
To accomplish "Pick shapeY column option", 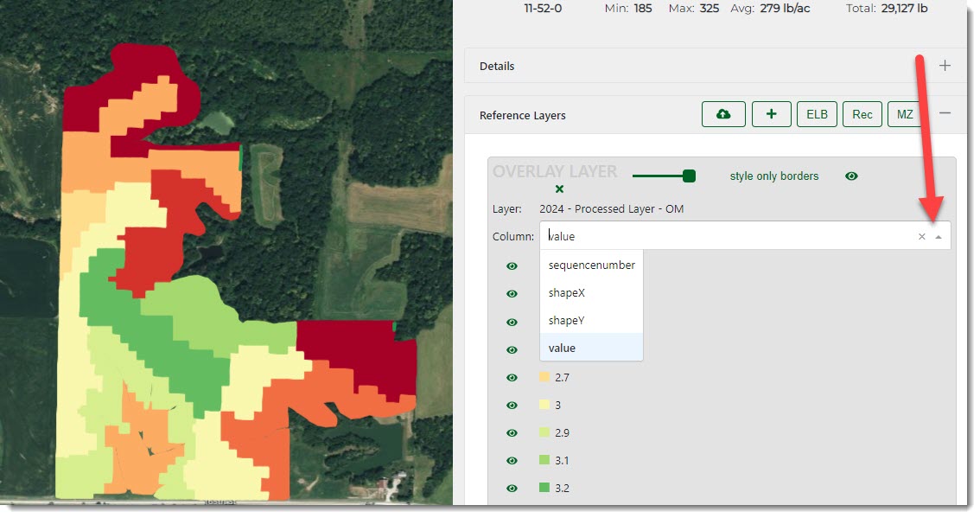I will tap(567, 321).
